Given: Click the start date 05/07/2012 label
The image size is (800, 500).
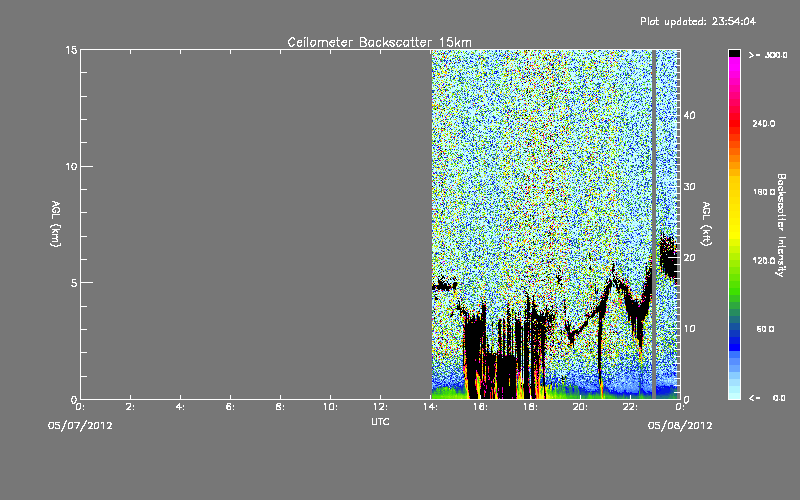Looking at the screenshot, I should 80,426.
